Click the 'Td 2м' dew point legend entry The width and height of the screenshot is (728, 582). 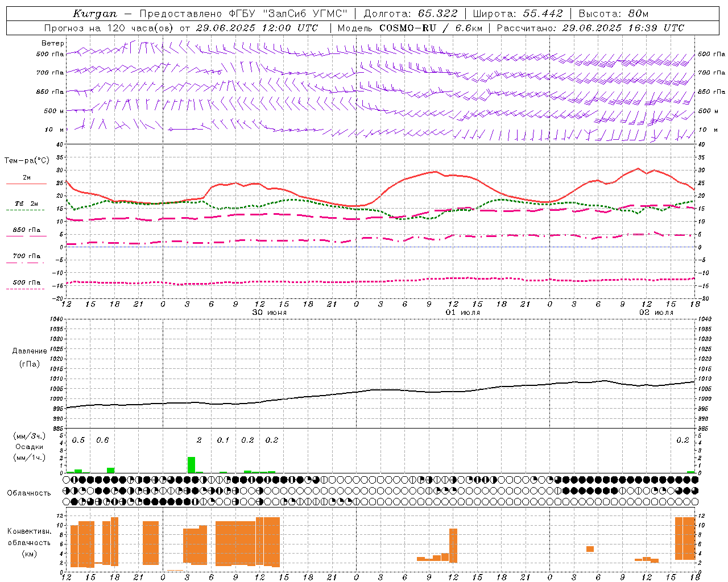(27, 203)
